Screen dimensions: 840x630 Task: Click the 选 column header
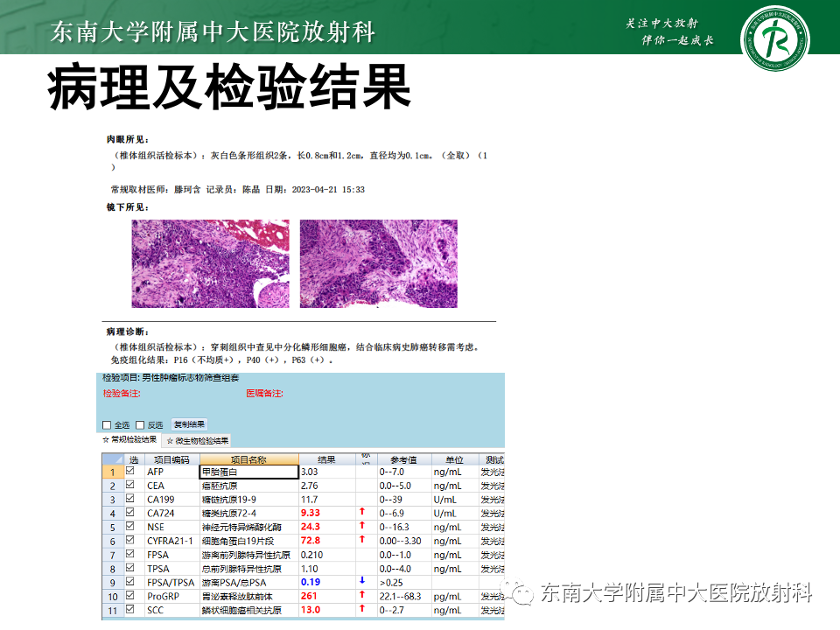134,459
